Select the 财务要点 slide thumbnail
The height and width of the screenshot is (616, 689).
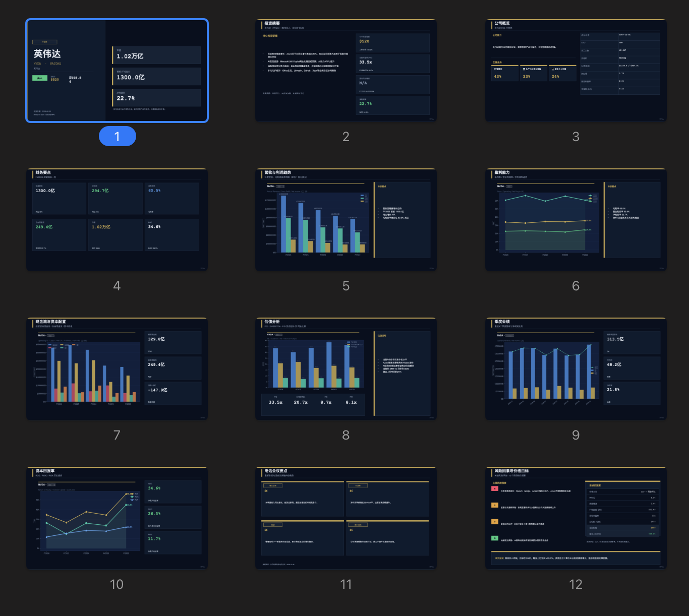[x=117, y=220]
